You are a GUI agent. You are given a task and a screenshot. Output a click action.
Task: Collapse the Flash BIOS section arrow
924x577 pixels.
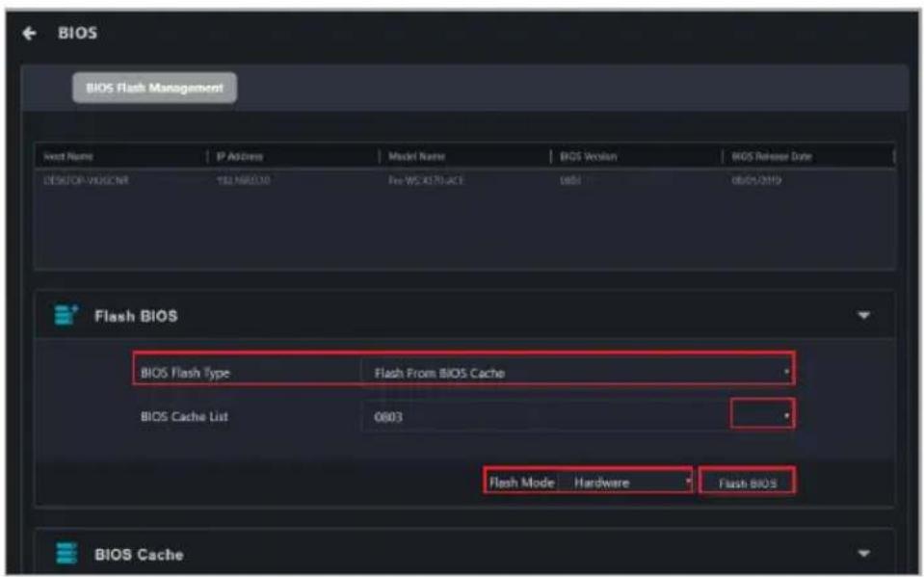point(863,316)
